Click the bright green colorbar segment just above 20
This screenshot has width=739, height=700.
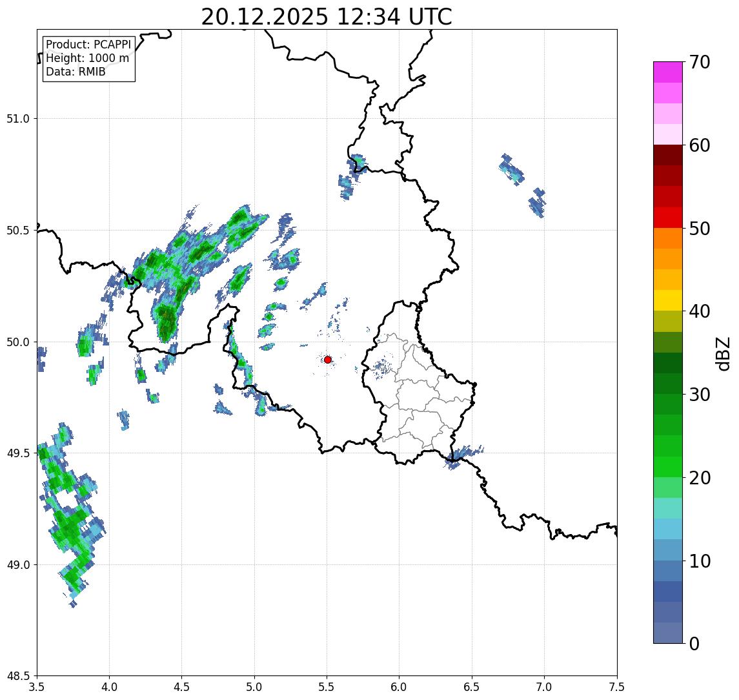pyautogui.click(x=668, y=467)
